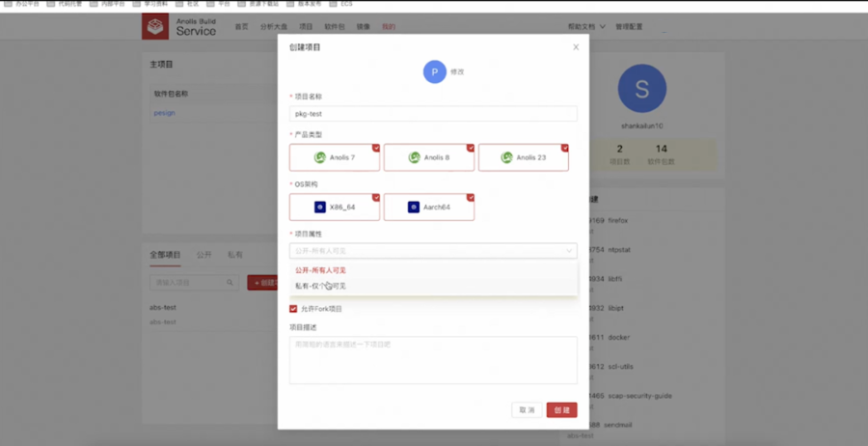Click the red create project button behind dialog
The image size is (868, 446).
262,283
